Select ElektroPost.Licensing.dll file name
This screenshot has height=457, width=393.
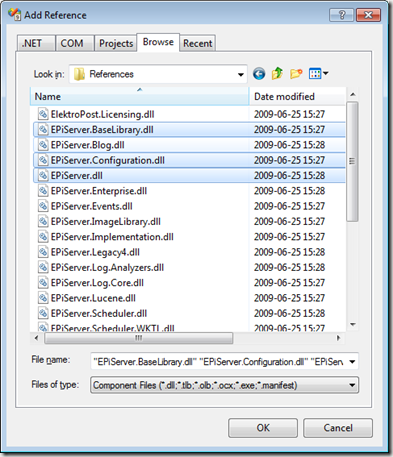click(102, 114)
